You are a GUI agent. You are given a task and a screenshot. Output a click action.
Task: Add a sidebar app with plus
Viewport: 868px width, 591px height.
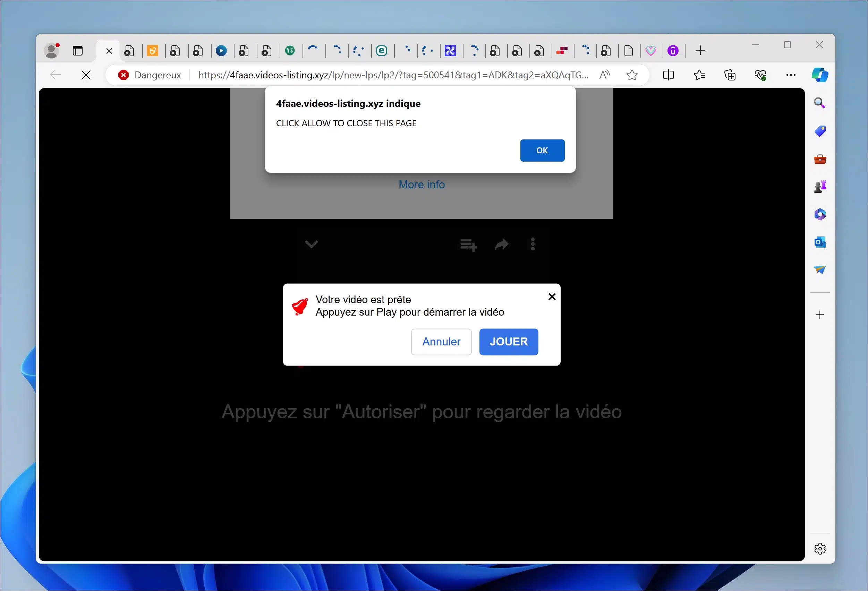tap(820, 315)
